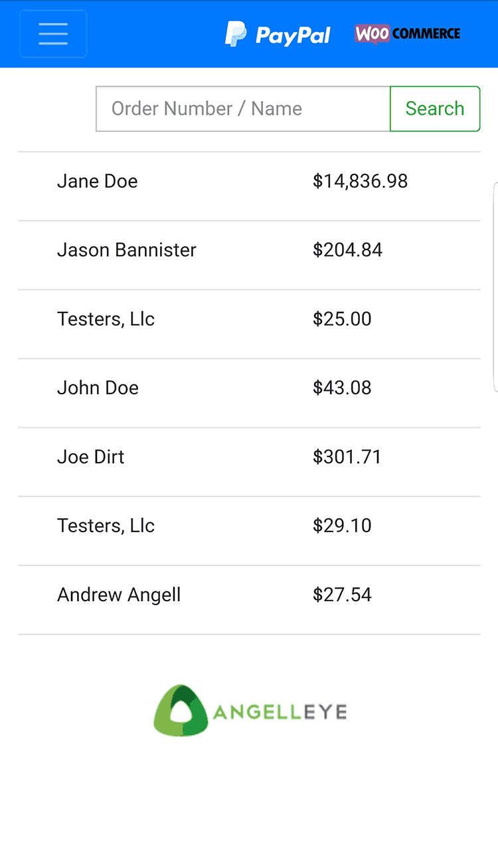
Task: Select the Jason Bannister order
Action: (127, 250)
